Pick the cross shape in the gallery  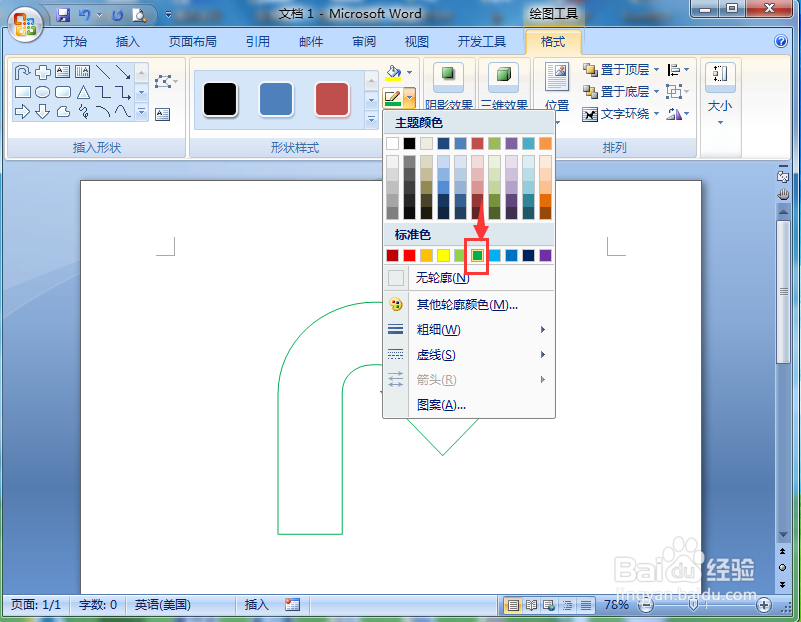pyautogui.click(x=42, y=73)
